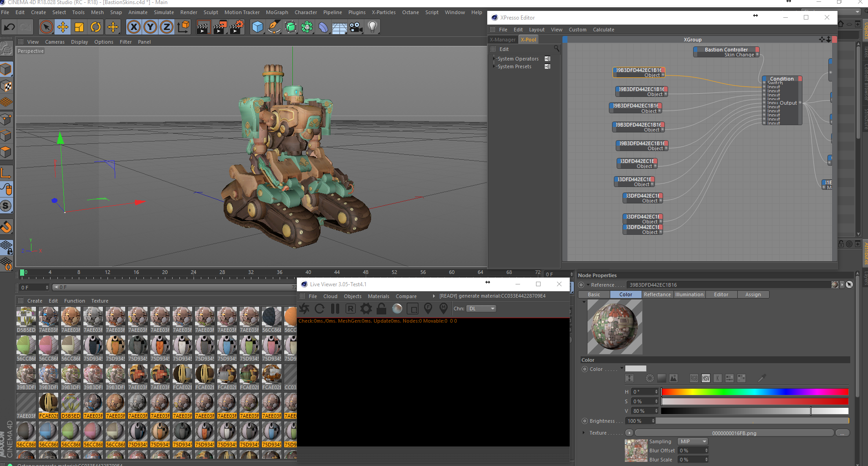This screenshot has height=466, width=868.
Task: Open Edit Render Settings icon
Action: (x=237, y=27)
